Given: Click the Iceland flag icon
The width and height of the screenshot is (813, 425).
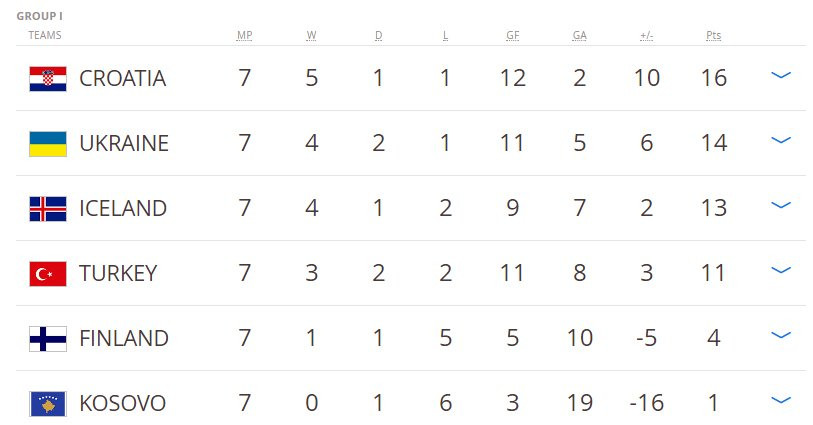Looking at the screenshot, I should (x=48, y=208).
